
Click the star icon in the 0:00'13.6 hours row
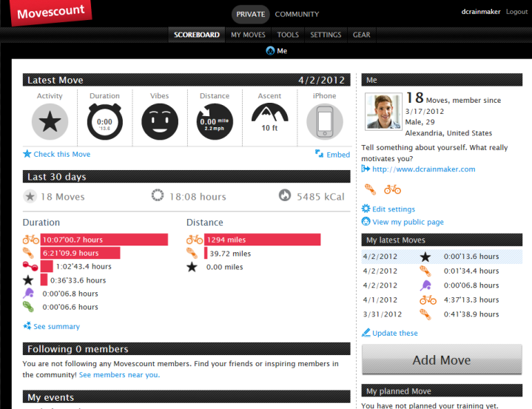coord(425,257)
